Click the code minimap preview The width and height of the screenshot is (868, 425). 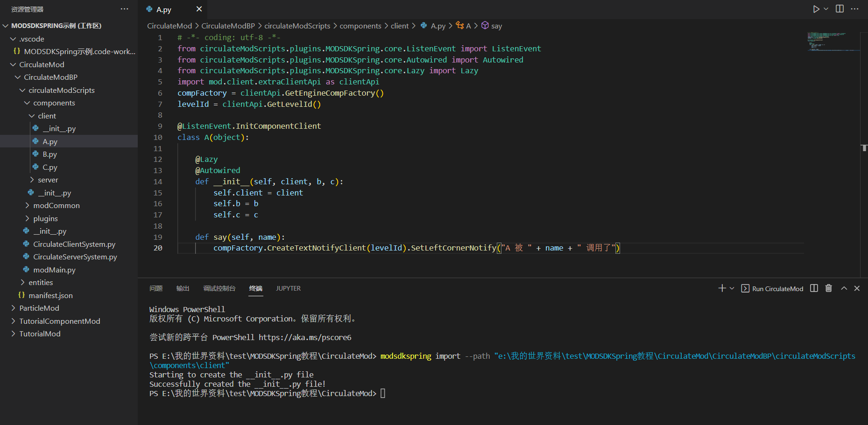833,41
